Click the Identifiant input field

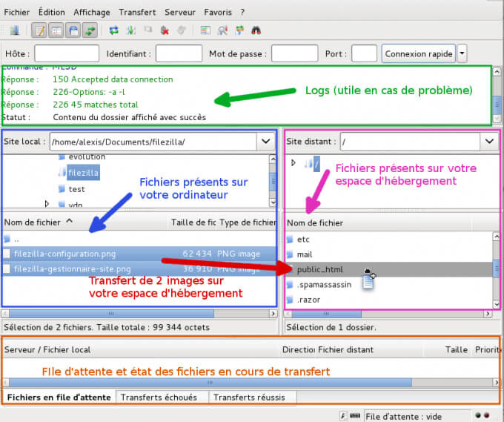(179, 53)
